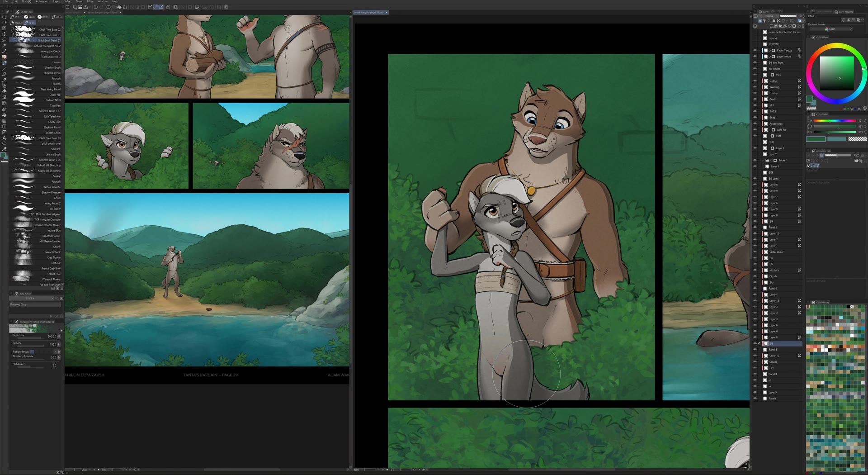Select the Operation object tool
Image resolution: width=868 pixels, height=475 pixels.
coord(4,28)
